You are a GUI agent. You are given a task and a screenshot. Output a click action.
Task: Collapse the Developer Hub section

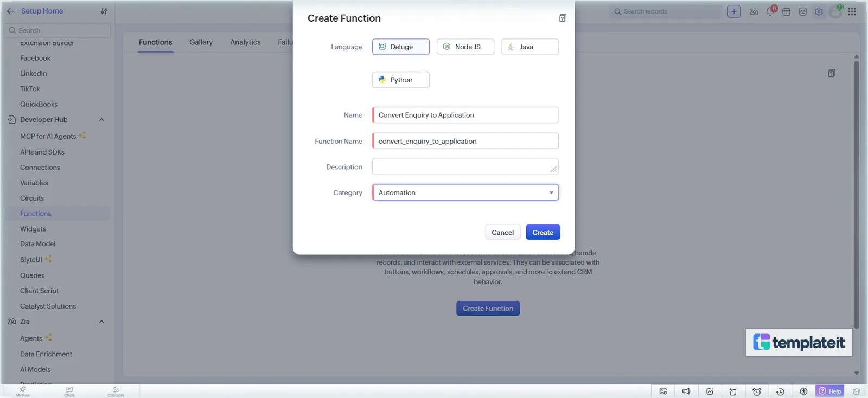[x=101, y=120]
